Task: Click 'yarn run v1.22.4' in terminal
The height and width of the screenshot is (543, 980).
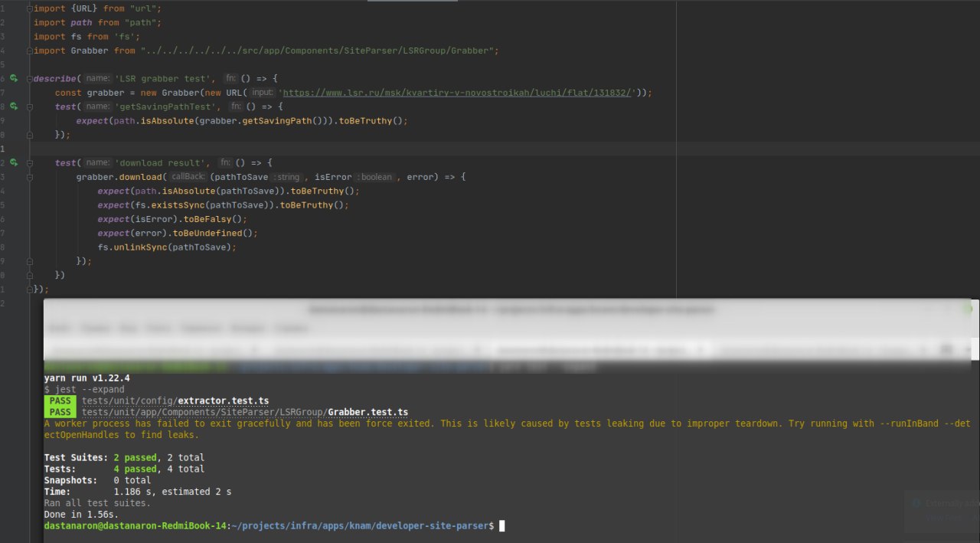Action: coord(87,378)
